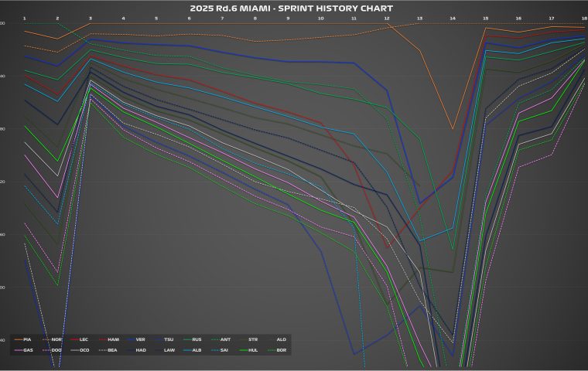Select the TSU legend label
The width and height of the screenshot is (588, 371).
pyautogui.click(x=169, y=339)
